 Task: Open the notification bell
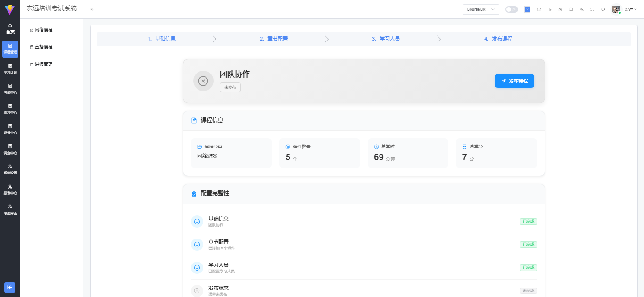click(x=570, y=9)
